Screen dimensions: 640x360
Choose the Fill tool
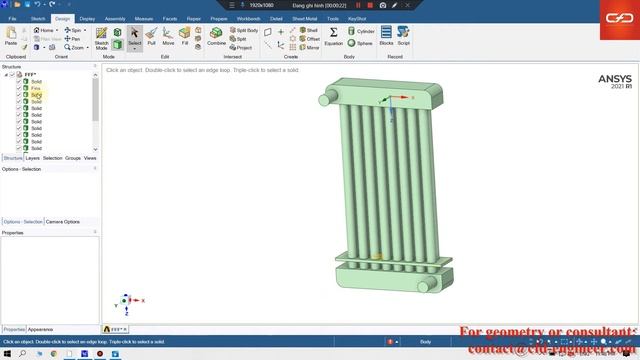185,36
